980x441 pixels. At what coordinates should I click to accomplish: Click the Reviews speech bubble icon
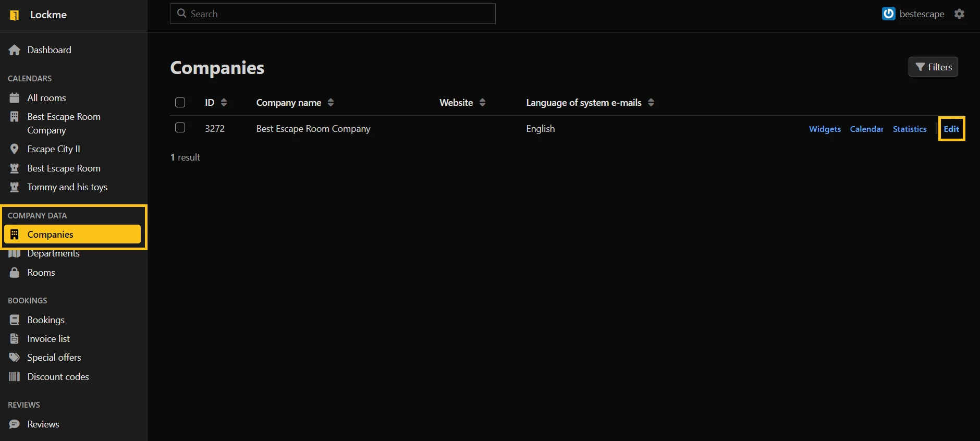tap(15, 424)
